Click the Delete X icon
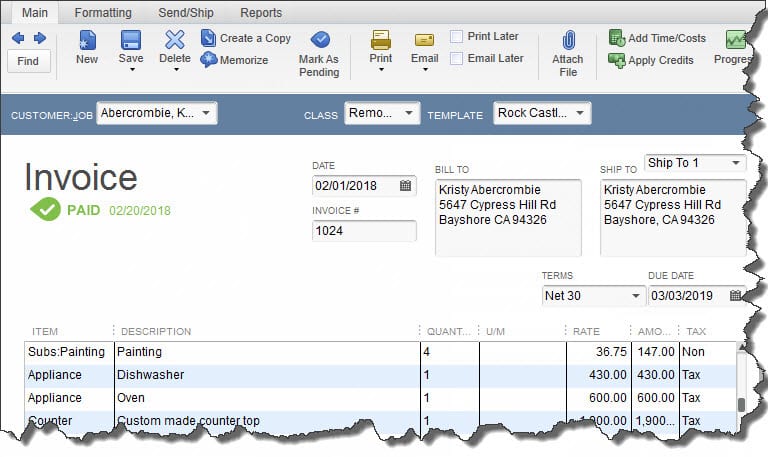 [x=175, y=41]
